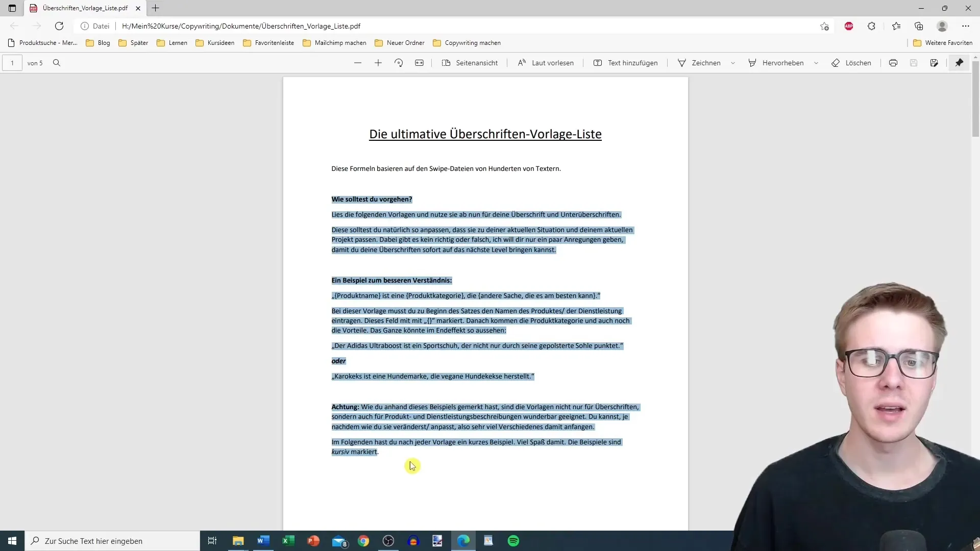Open the Blog favorites folder

(x=98, y=43)
